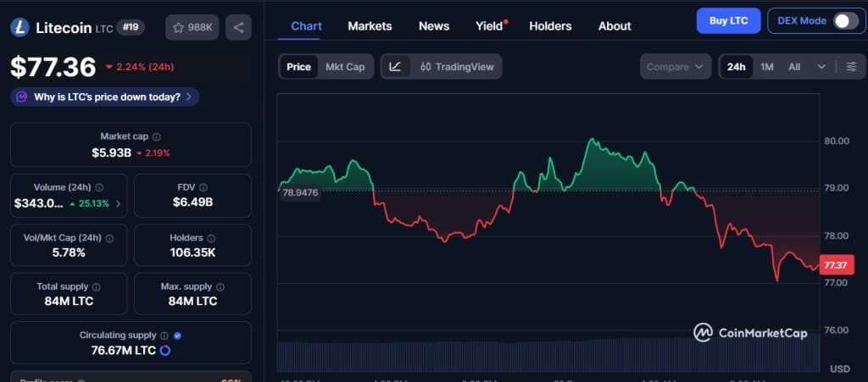The image size is (868, 382).
Task: Click the volume bars below the chart
Action: (x=548, y=357)
